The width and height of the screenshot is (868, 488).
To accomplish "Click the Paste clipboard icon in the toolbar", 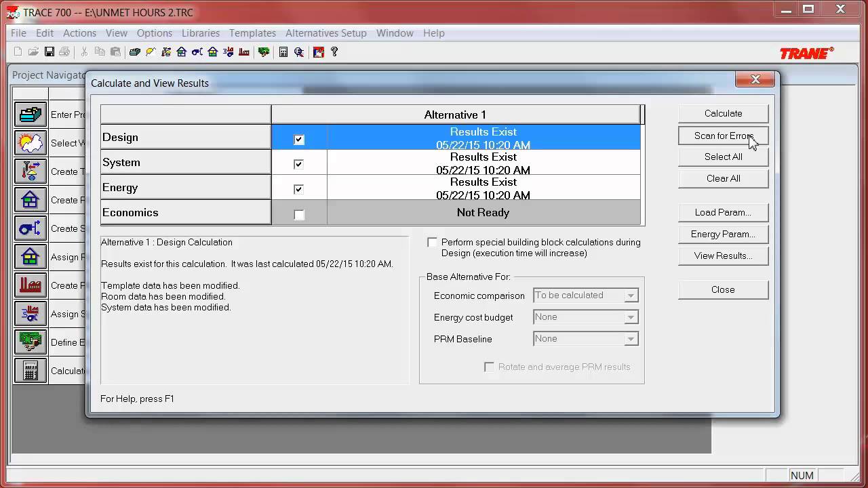I will pos(115,52).
